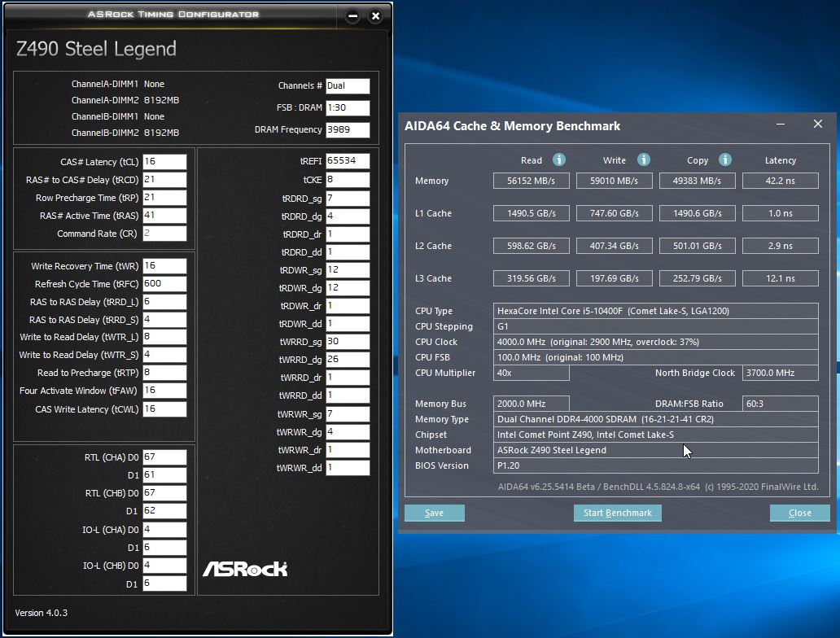Image resolution: width=840 pixels, height=638 pixels.
Task: Click the tRDWR_dg value field
Action: pos(348,287)
